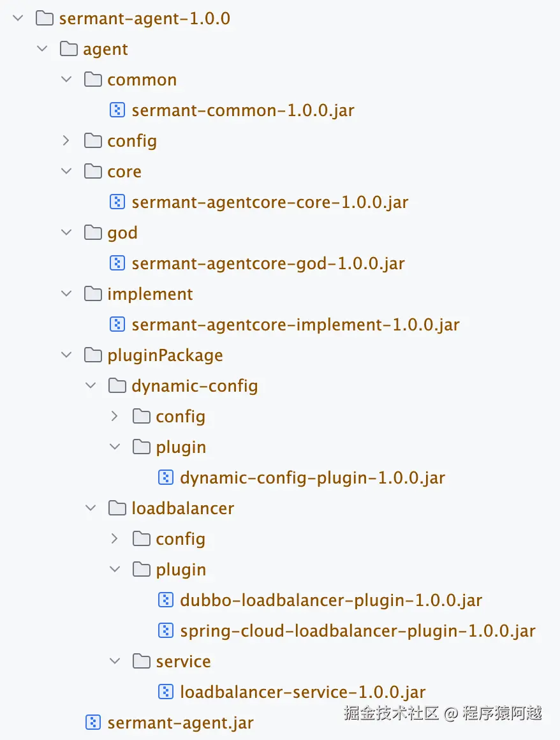Click the pluginPackage folder icon
Screen dimensions: 560x740
tap(93, 355)
